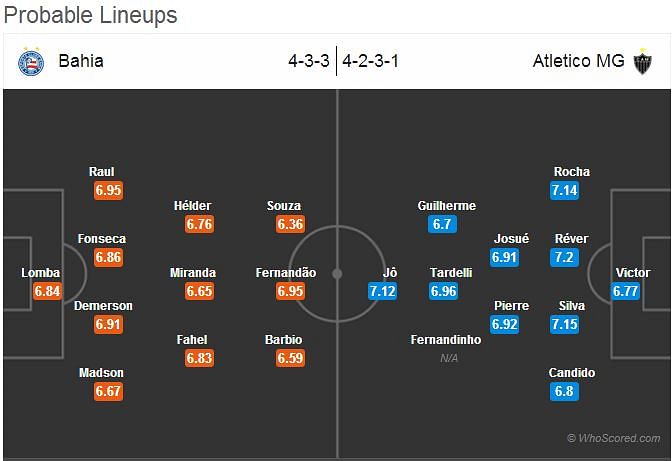Click Victor's 6.77 rating badge

(x=626, y=291)
